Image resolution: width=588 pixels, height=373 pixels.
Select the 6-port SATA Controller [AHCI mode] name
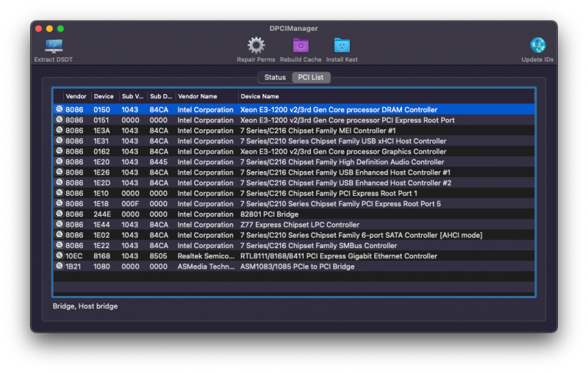[x=362, y=235]
